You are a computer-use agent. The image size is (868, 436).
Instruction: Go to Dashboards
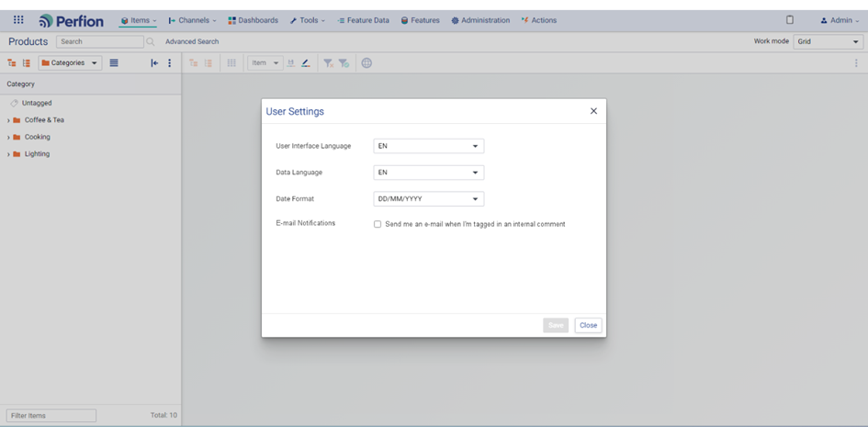click(x=253, y=20)
